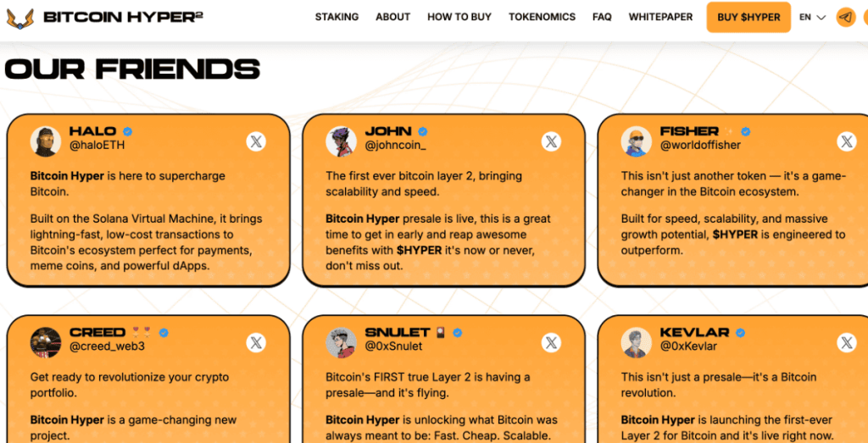This screenshot has height=443, width=868.
Task: Select HOW TO BUY in navigation
Action: click(459, 17)
